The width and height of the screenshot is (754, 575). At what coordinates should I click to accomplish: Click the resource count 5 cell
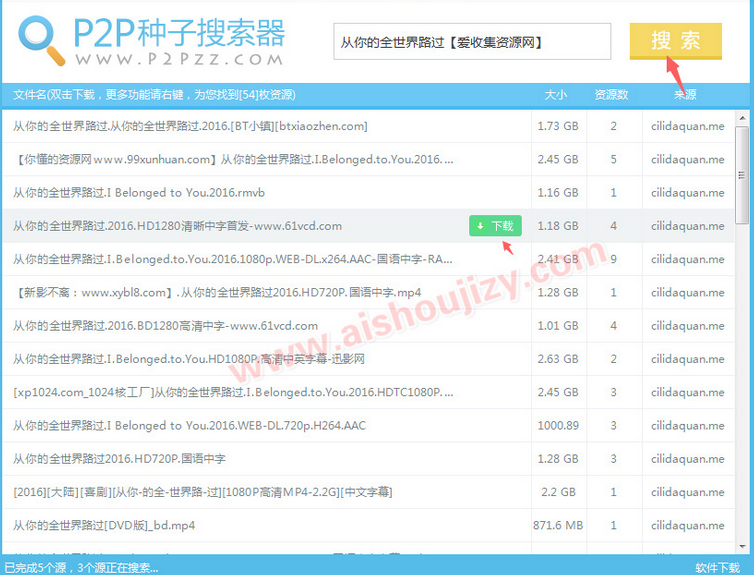pos(614,159)
